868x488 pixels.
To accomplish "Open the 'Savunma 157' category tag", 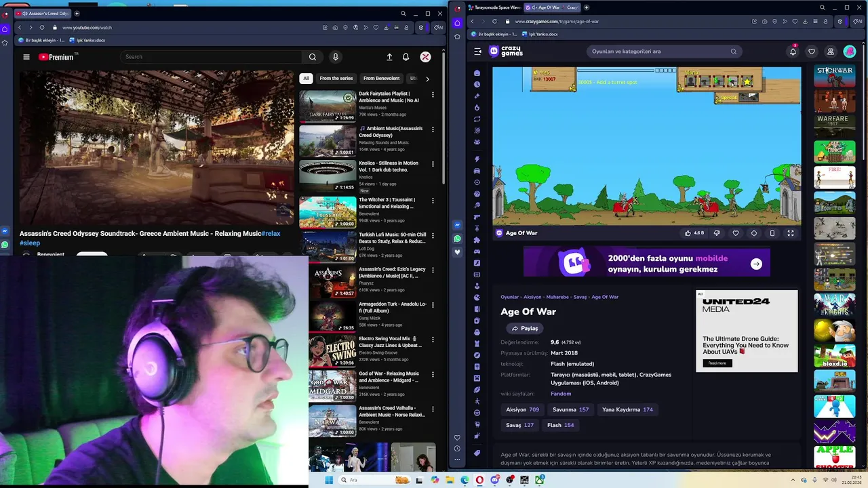I will point(570,409).
